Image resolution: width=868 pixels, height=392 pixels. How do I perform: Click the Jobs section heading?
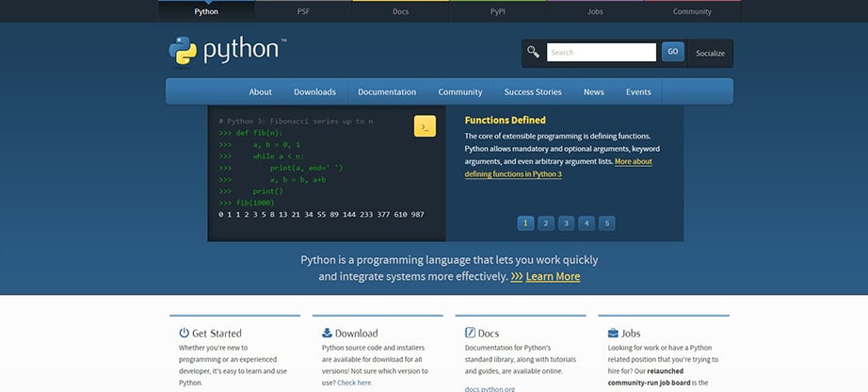[x=631, y=334]
